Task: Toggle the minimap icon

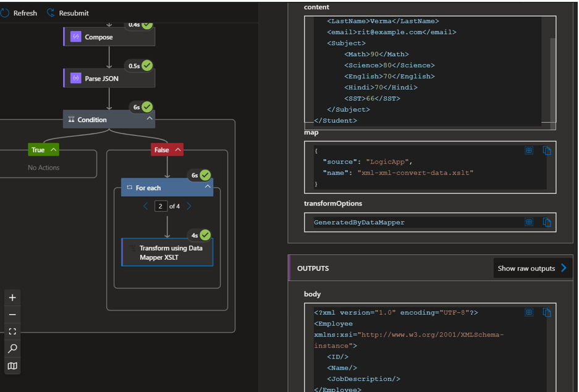Action: point(12,366)
